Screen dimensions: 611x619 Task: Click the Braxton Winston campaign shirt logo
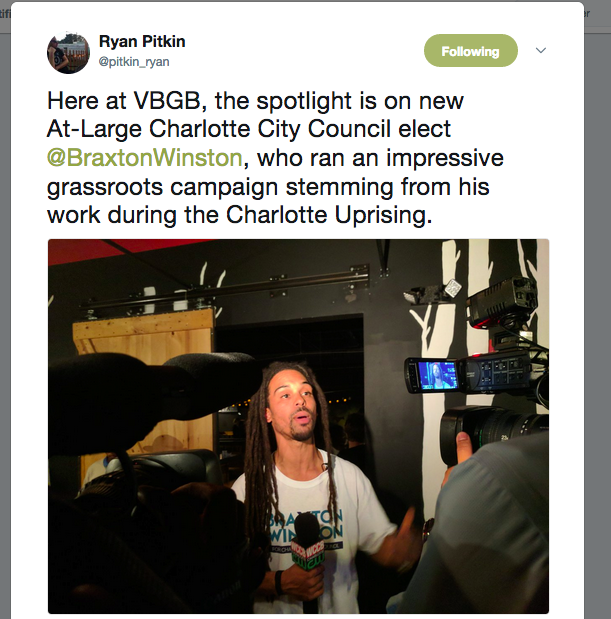[306, 529]
